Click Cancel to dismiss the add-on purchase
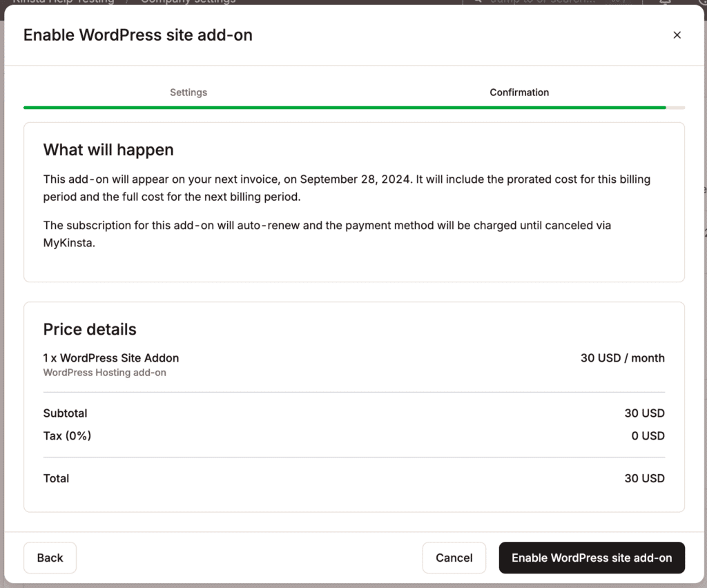This screenshot has height=588, width=707. pyautogui.click(x=454, y=558)
